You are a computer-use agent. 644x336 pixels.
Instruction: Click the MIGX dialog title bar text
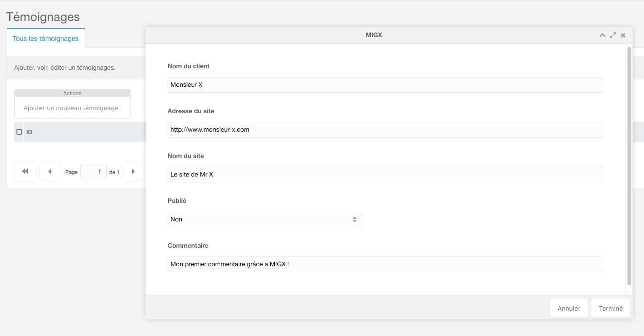374,35
